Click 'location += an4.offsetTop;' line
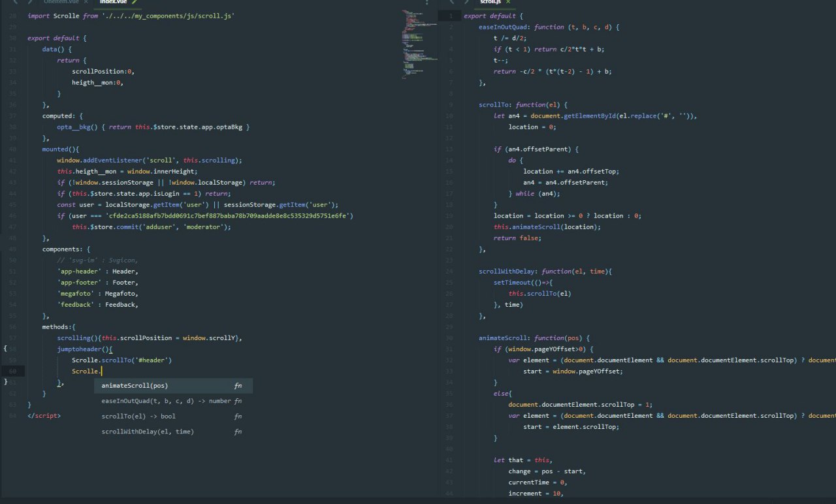Viewport: 836px width, 504px height. (571, 171)
